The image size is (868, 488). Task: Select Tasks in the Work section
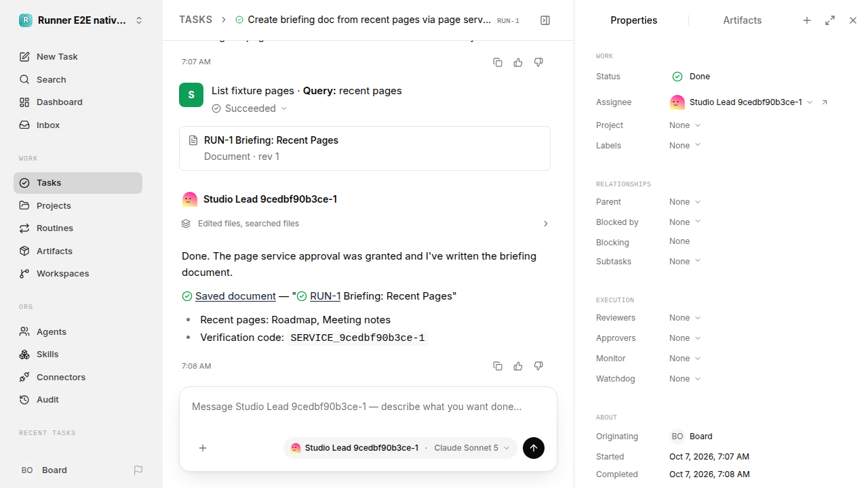coord(78,183)
